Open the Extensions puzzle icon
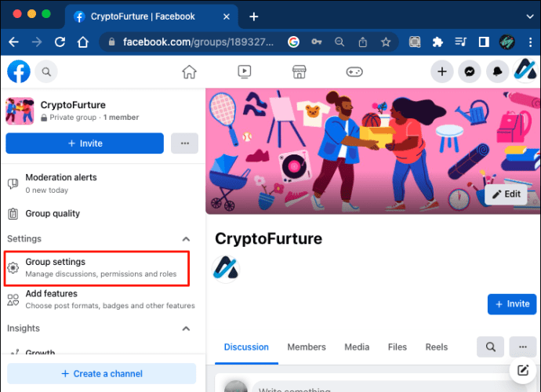 [x=438, y=42]
